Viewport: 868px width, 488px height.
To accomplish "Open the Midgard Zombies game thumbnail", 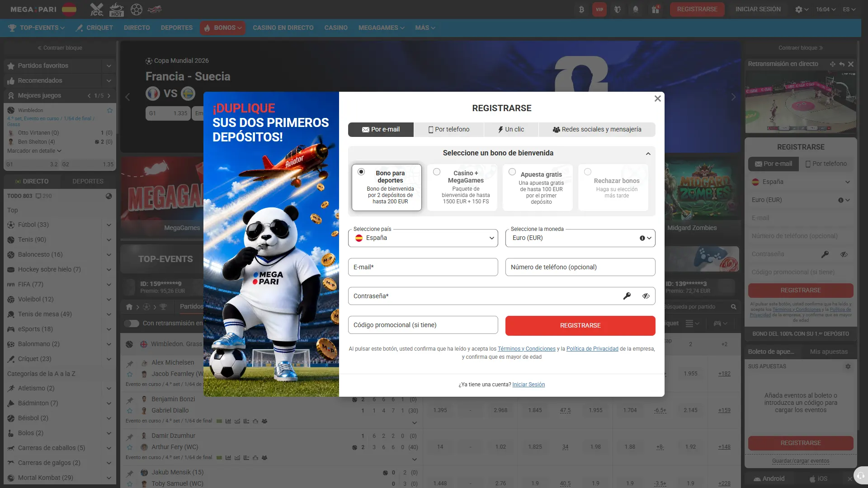I will click(704, 189).
